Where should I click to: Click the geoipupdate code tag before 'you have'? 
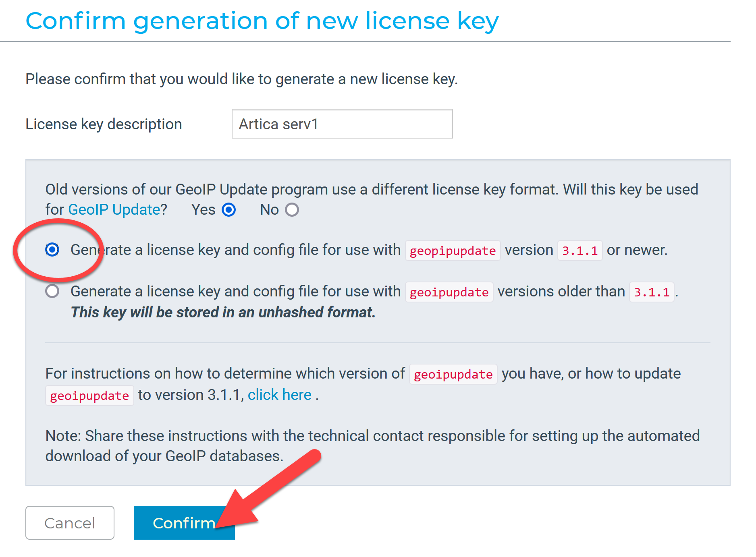[x=453, y=374]
